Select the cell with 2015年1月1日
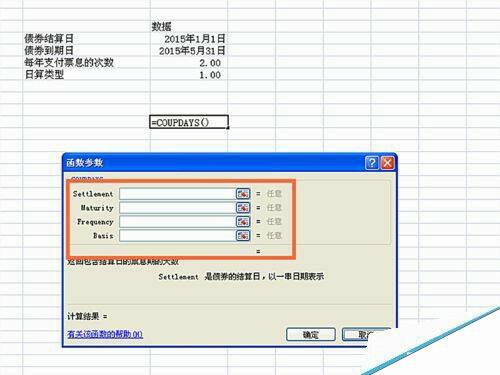The width and height of the screenshot is (500, 375). 189,39
